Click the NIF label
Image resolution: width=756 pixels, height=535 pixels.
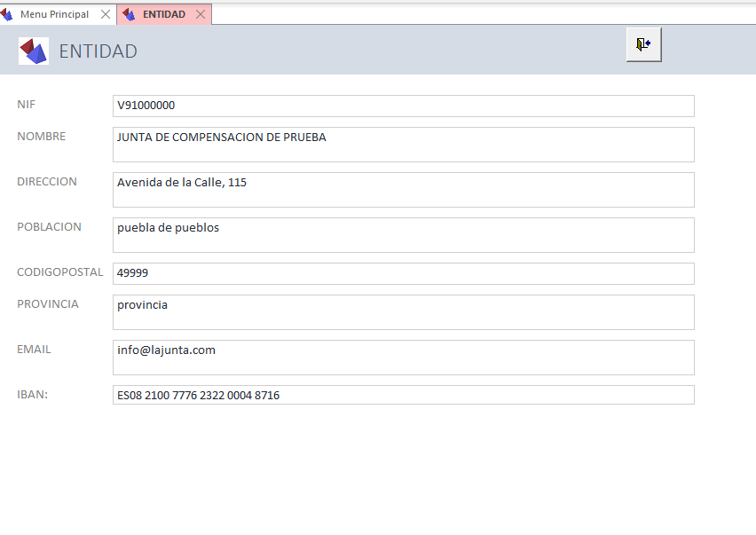[27, 105]
